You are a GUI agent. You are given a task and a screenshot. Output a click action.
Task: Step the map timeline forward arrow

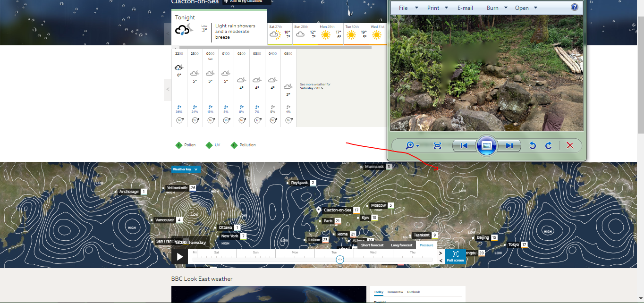pos(441,253)
